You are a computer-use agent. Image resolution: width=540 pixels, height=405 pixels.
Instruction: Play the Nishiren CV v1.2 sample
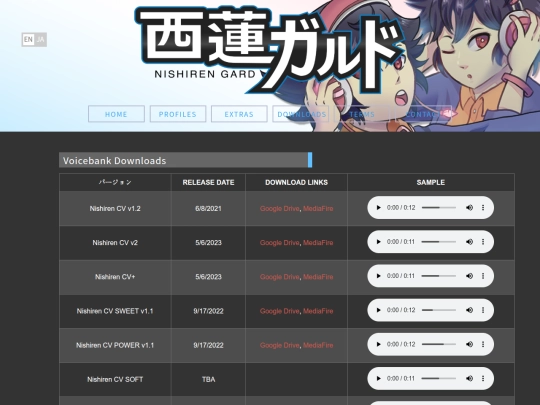tap(378, 208)
